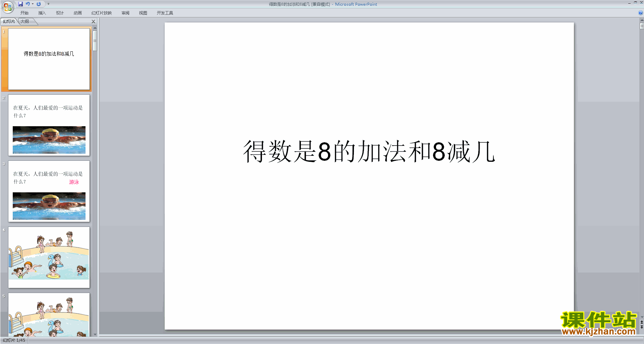Click the thumbnail pane scroll down arrow

95,334
